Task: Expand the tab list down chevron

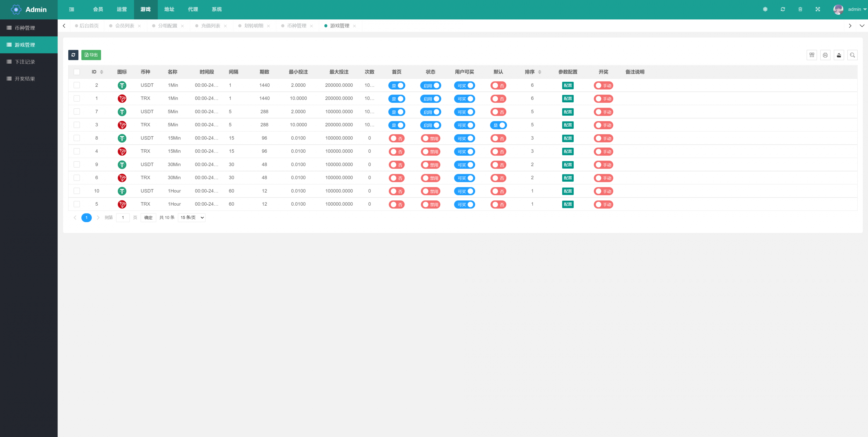Action: click(862, 26)
